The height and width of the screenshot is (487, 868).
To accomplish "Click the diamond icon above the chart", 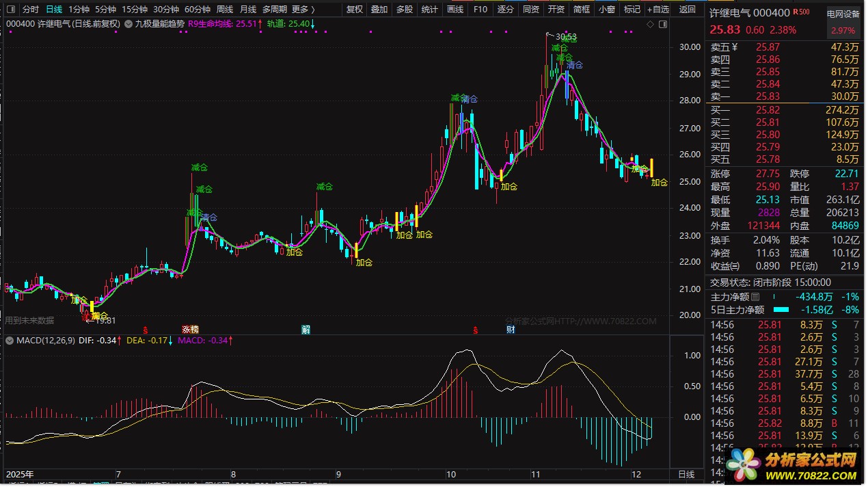I will [x=649, y=24].
